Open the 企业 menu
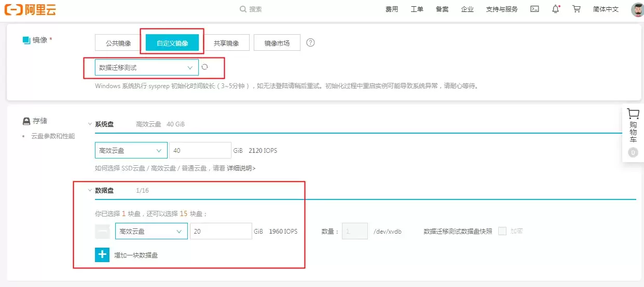 coord(468,9)
